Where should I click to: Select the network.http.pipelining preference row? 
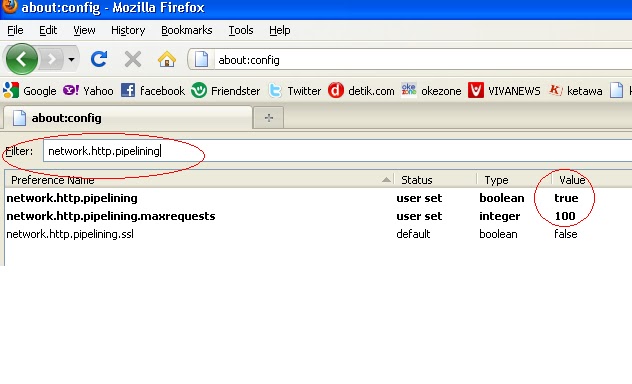pyautogui.click(x=318, y=198)
